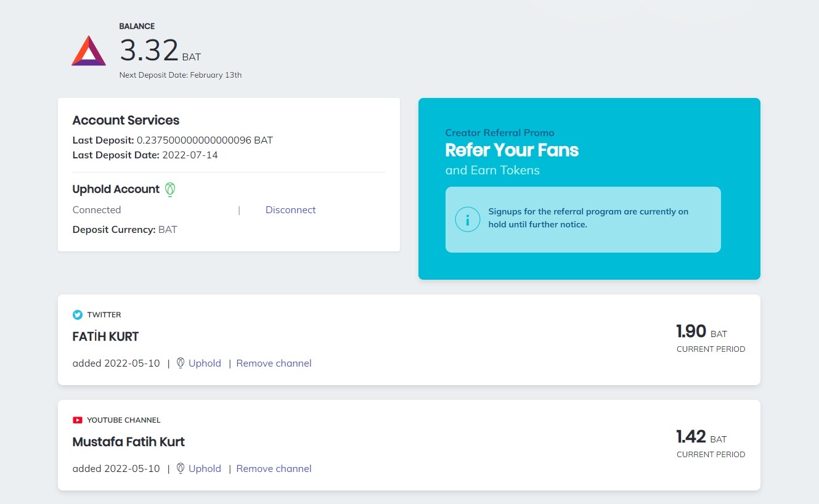819x504 pixels.
Task: Click the Next Deposit Date text
Action: (180, 75)
